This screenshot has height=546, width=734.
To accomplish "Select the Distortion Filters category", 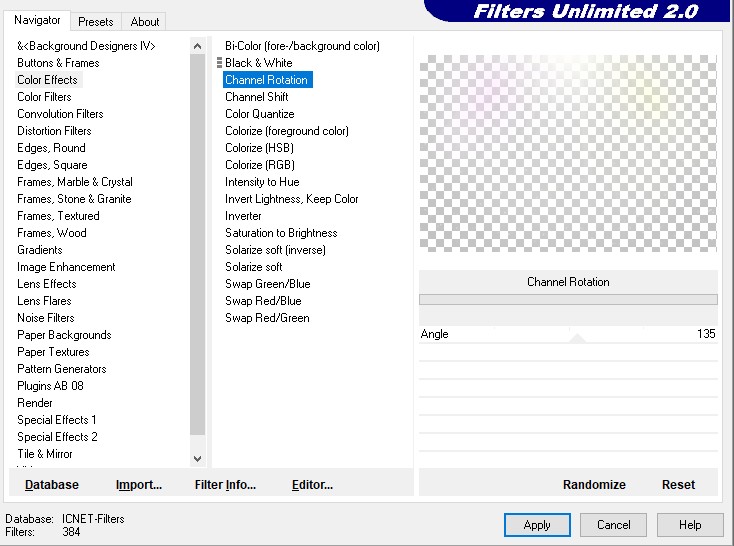I will (x=54, y=131).
